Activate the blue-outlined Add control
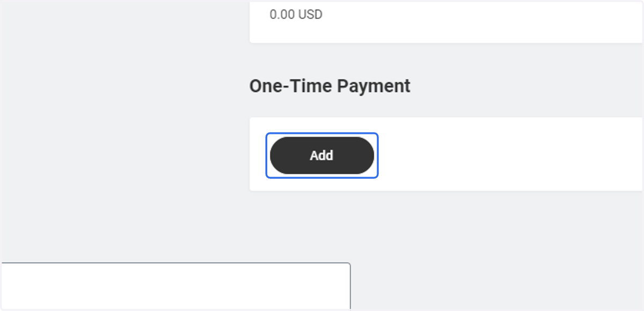Screen dimensions: 644x311 (x=322, y=155)
